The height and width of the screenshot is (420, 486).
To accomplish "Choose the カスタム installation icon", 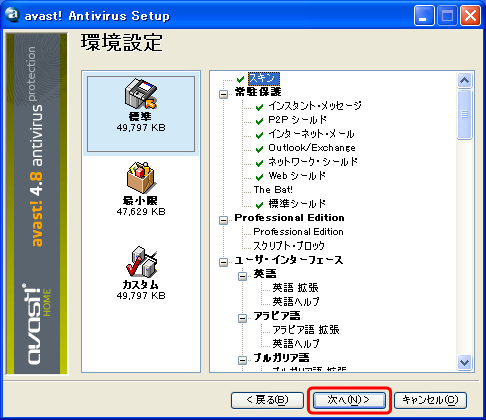I will point(141,261).
